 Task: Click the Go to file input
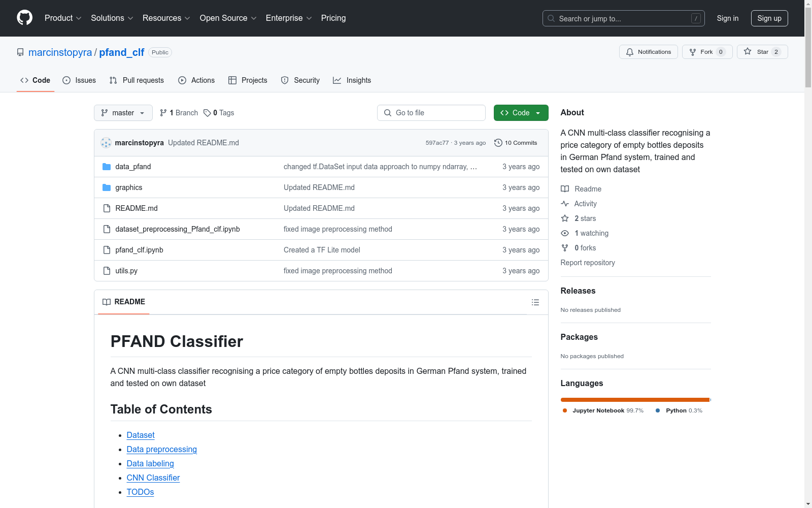431,113
